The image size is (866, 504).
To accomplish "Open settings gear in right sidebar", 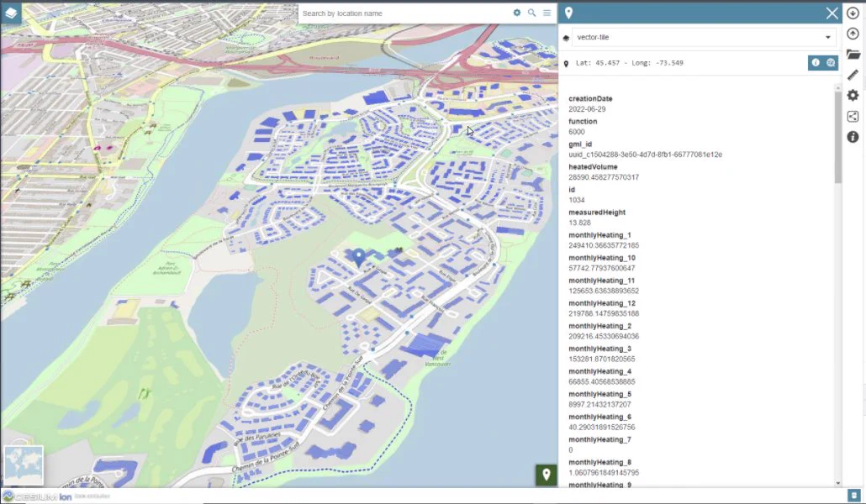I will [853, 95].
